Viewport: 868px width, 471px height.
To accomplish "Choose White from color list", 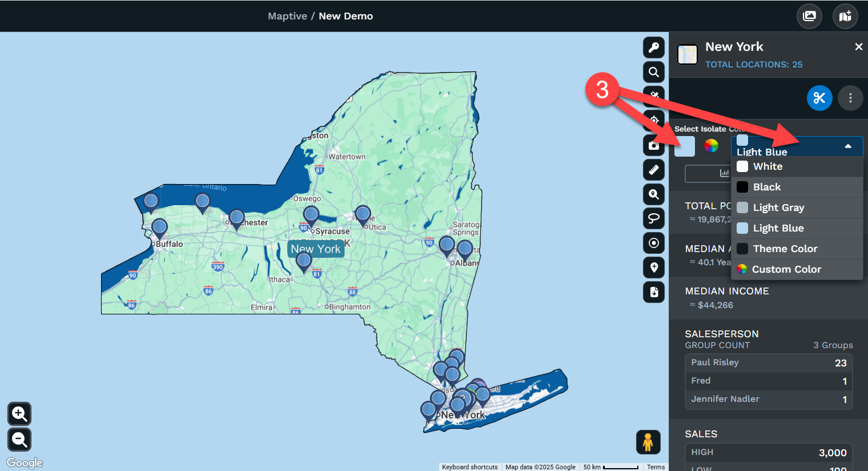I will point(797,166).
